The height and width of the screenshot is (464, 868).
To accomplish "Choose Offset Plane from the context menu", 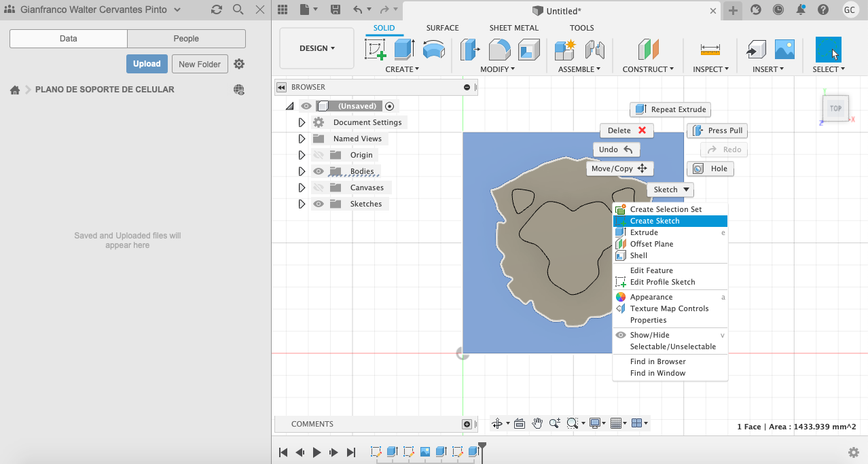I will pyautogui.click(x=670, y=244).
